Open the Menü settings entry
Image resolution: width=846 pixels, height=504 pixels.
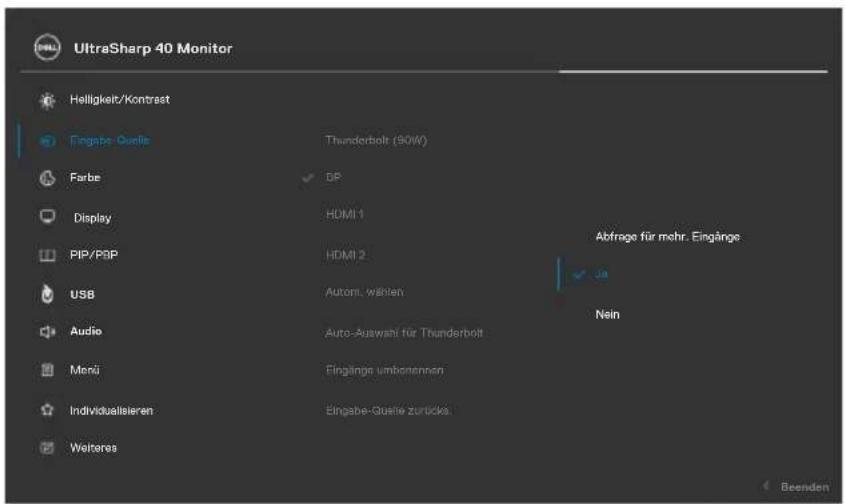point(85,370)
